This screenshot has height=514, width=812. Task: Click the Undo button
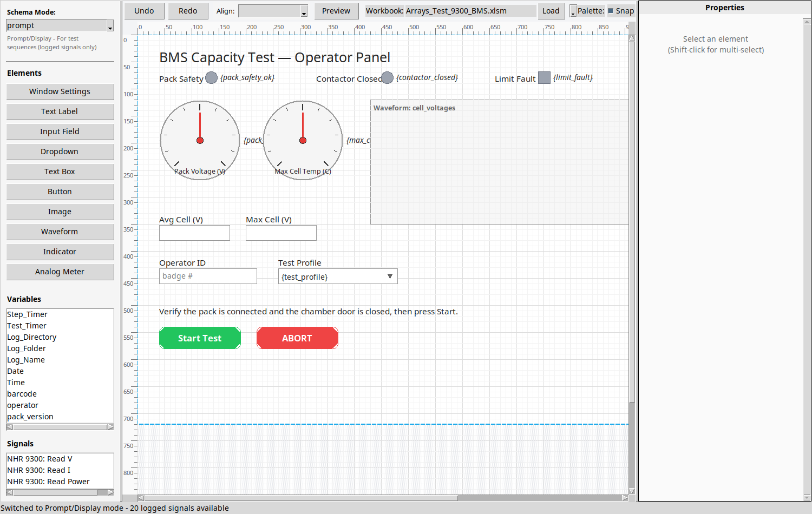pos(144,11)
